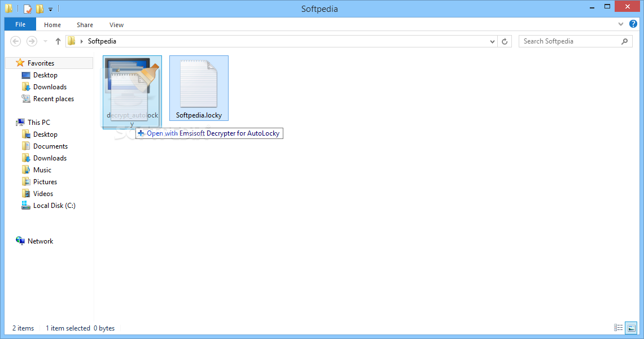The width and height of the screenshot is (644, 339).
Task: Open the blue Help question mark
Action: pos(633,24)
